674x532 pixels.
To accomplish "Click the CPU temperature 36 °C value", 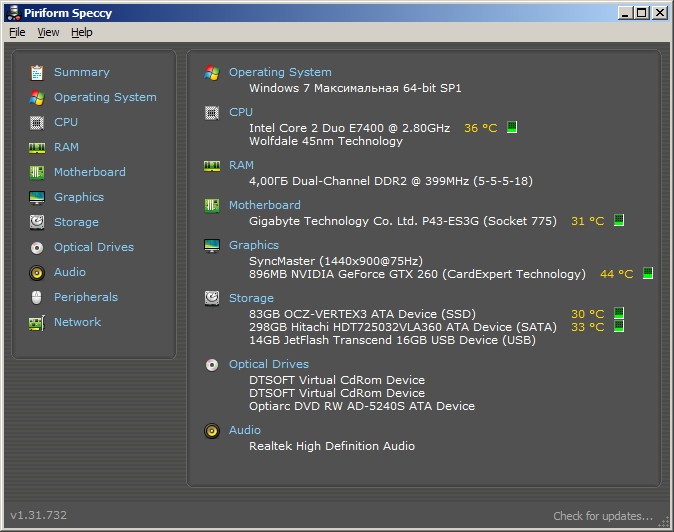I will pyautogui.click(x=481, y=128).
